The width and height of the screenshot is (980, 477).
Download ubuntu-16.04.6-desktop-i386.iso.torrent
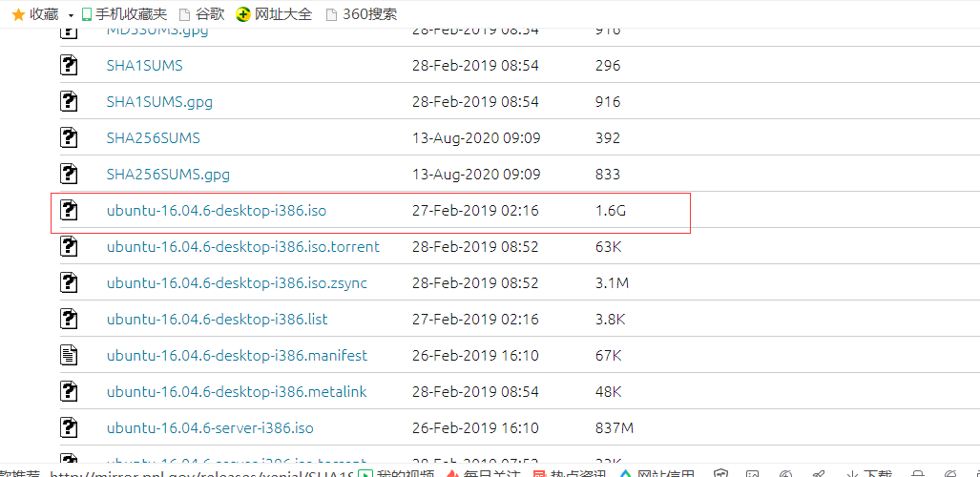[243, 247]
